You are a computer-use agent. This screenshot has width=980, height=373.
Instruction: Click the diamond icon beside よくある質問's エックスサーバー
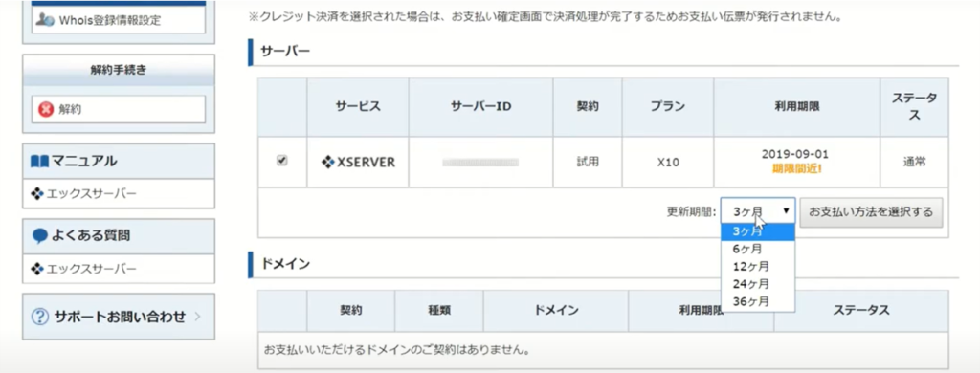tap(37, 269)
